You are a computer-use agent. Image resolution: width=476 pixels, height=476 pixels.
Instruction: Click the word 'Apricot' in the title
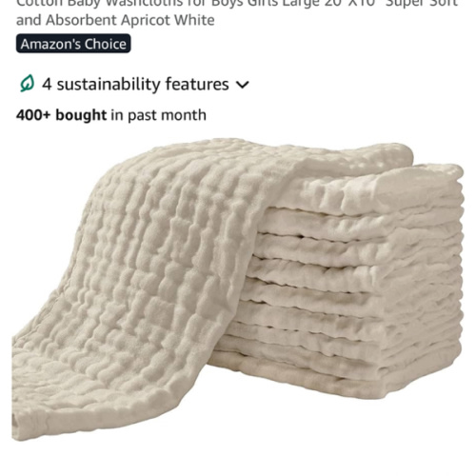(x=146, y=20)
